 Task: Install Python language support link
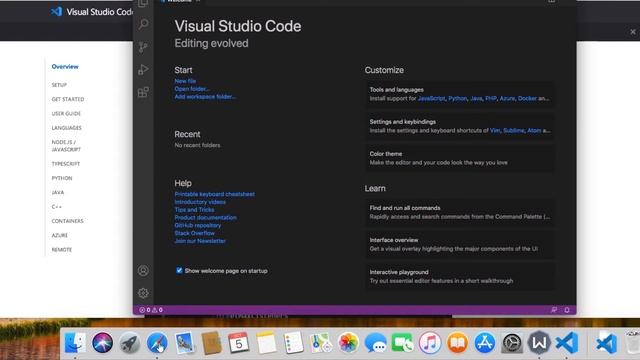pos(458,98)
